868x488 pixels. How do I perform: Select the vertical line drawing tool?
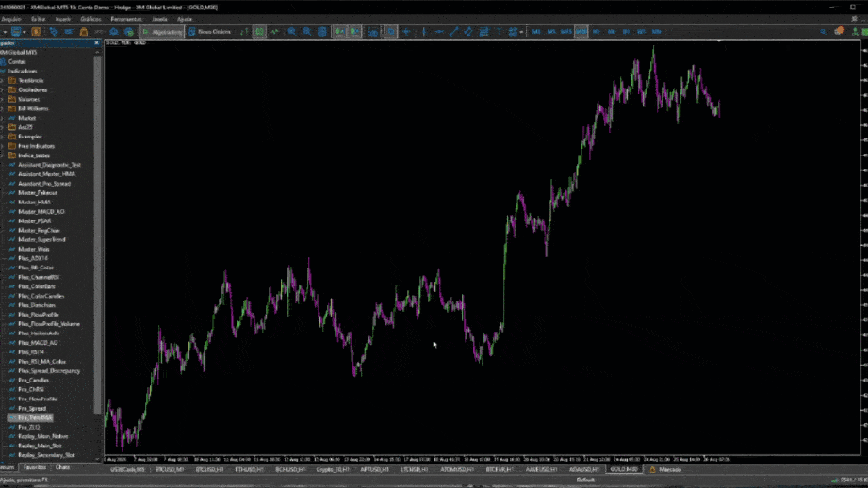click(x=424, y=32)
